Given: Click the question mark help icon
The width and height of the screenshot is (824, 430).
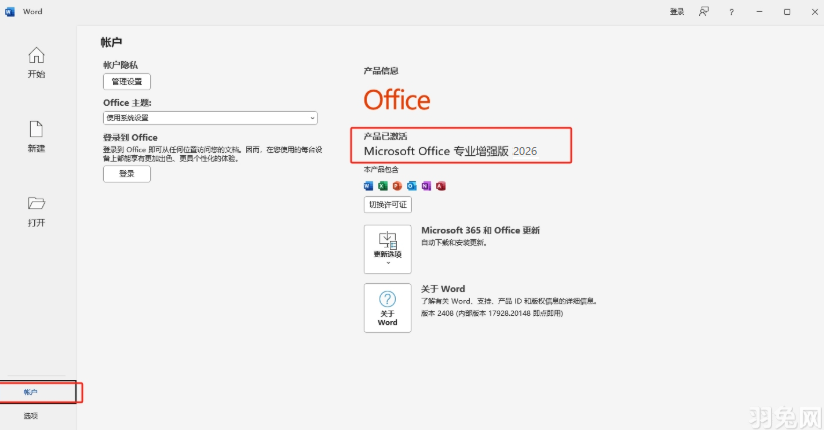Looking at the screenshot, I should tap(732, 11).
